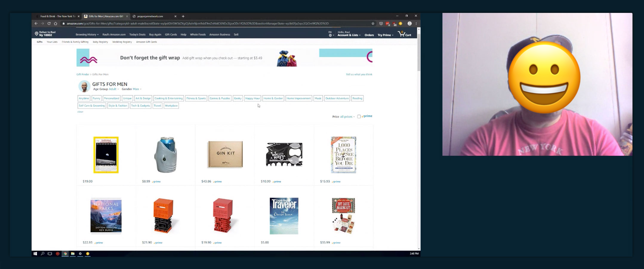Open Task View on the taskbar
The height and width of the screenshot is (269, 644).
tap(50, 254)
